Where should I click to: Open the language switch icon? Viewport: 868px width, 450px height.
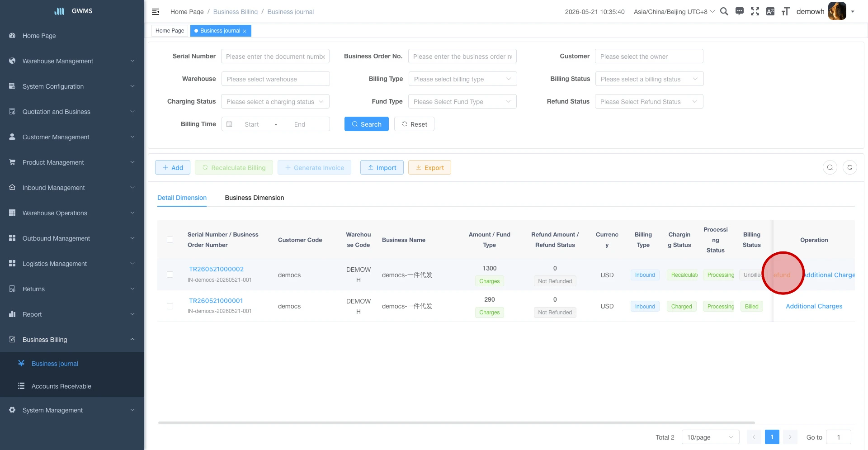pyautogui.click(x=770, y=11)
